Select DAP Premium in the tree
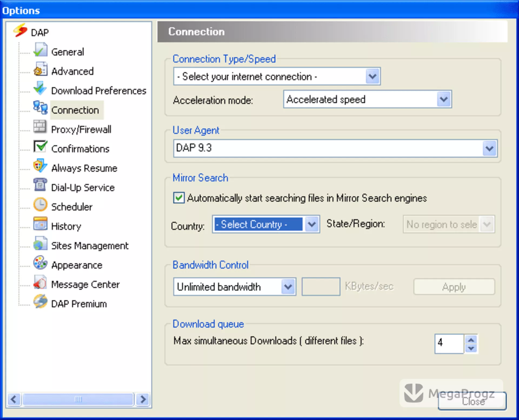 click(79, 304)
